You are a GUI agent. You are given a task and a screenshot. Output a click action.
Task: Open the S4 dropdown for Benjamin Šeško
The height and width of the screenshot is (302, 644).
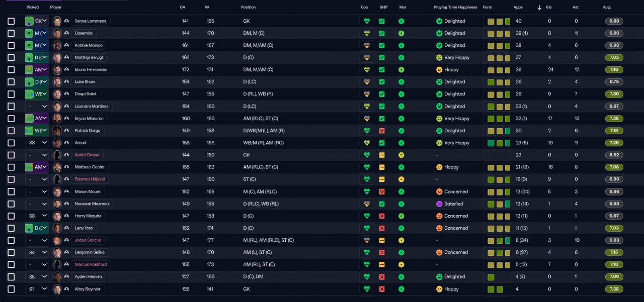tap(37, 252)
